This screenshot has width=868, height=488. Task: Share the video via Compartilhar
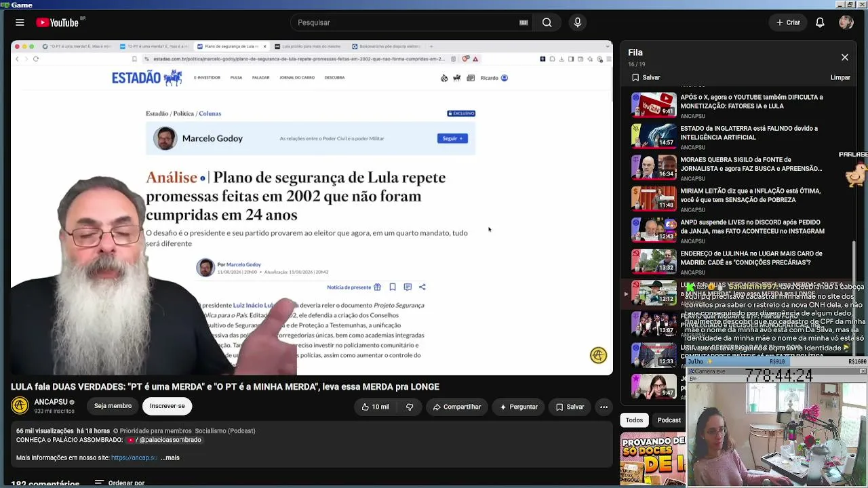[x=457, y=407]
